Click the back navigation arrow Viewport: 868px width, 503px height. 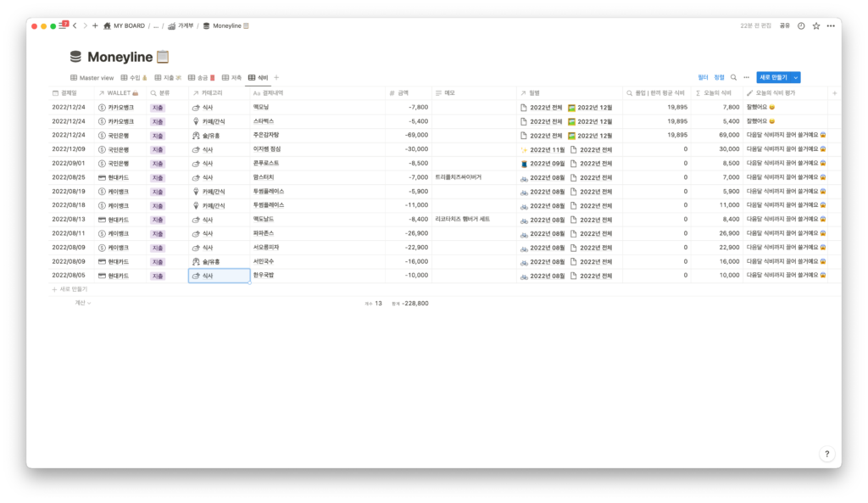[75, 26]
